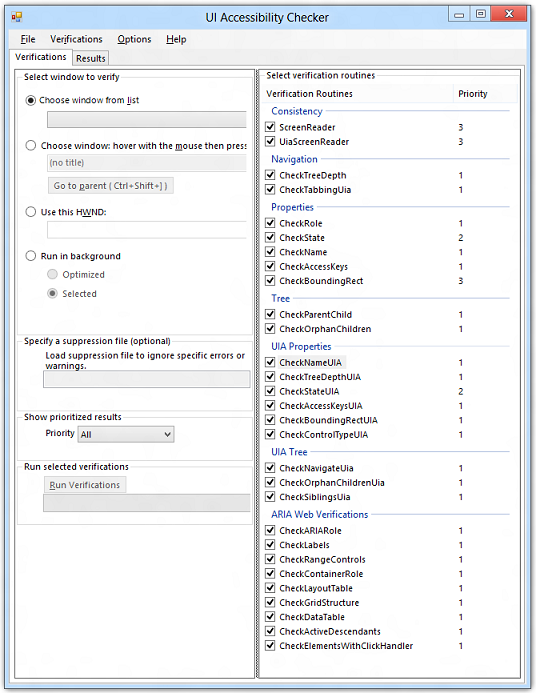Click ARIA Web Verifications group header
This screenshot has width=536, height=693.
click(319, 514)
